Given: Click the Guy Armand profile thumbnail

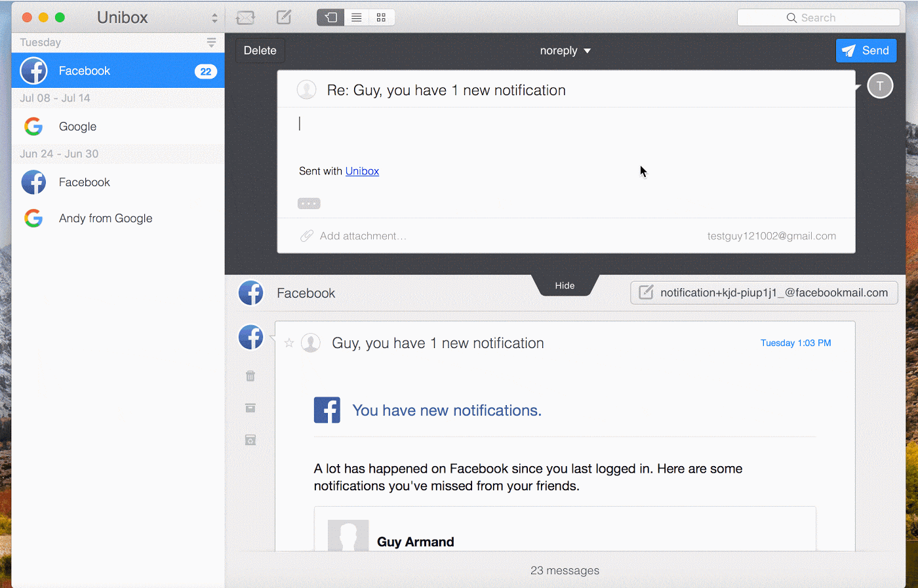Looking at the screenshot, I should coord(348,536).
